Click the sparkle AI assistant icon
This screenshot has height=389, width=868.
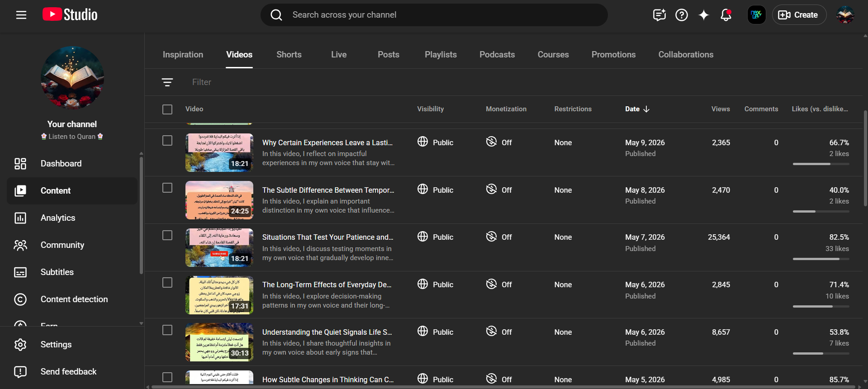pos(704,15)
